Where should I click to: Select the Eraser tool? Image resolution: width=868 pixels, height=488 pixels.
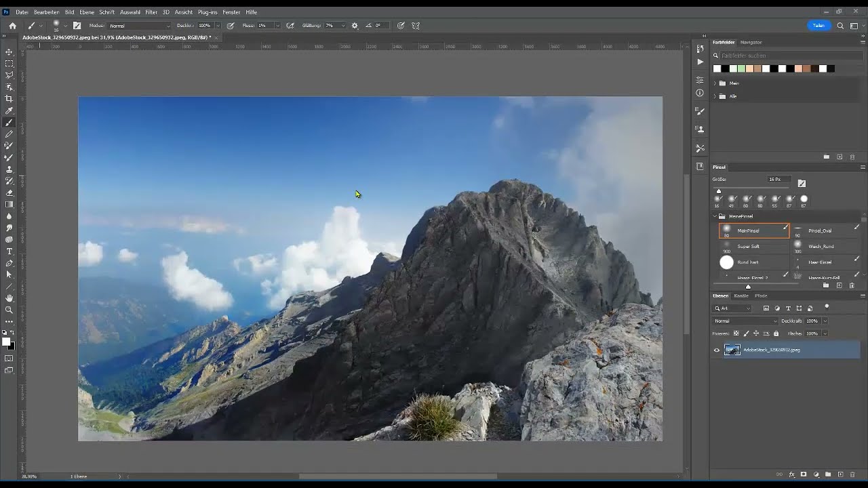(9, 192)
